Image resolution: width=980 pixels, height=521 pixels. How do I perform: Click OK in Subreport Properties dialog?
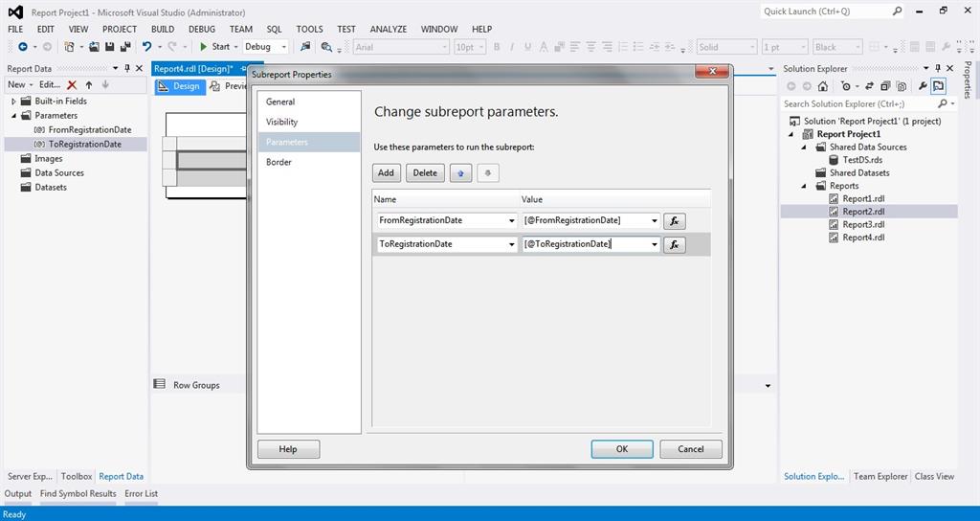(622, 449)
